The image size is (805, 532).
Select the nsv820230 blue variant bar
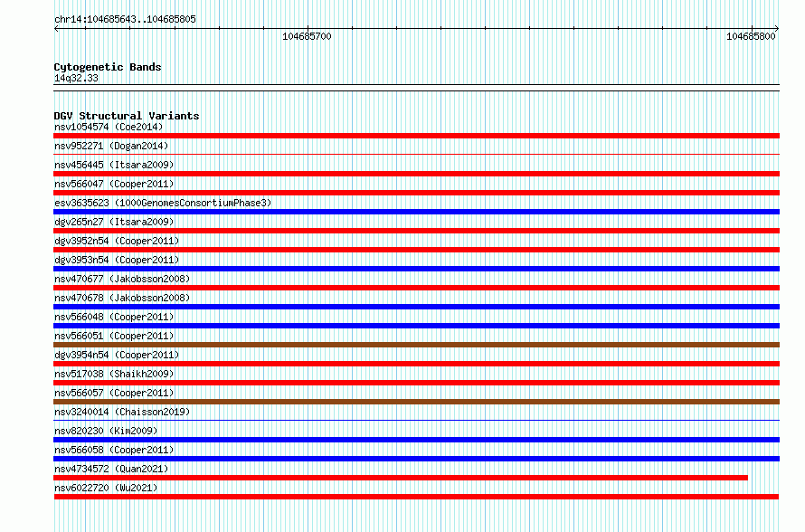[416, 440]
